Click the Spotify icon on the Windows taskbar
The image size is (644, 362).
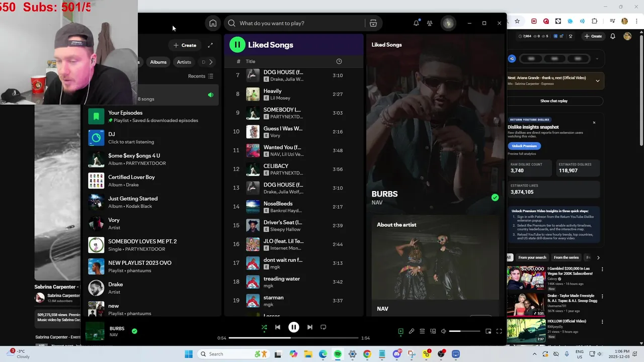pyautogui.click(x=338, y=354)
